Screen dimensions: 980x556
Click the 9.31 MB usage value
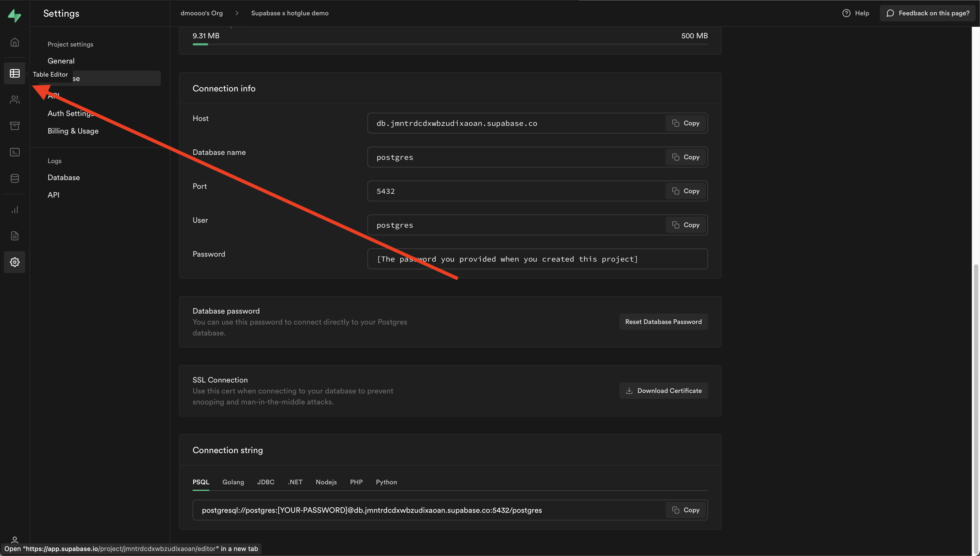pyautogui.click(x=206, y=36)
